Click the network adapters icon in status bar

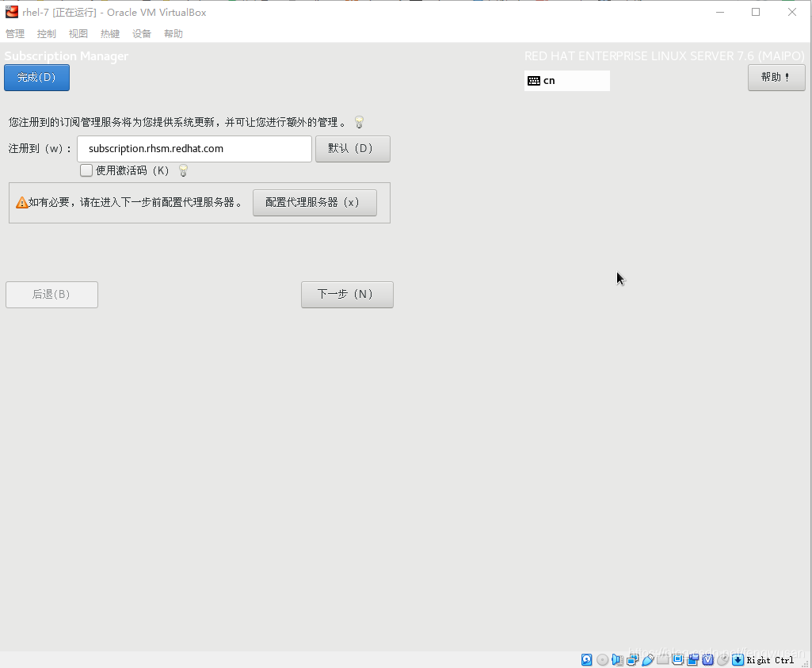point(632,660)
